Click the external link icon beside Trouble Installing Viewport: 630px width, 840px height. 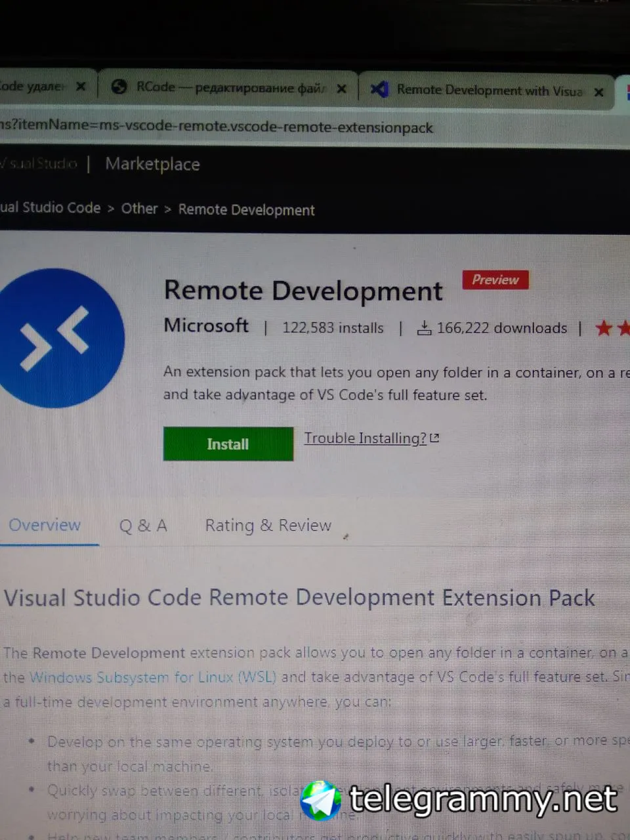click(x=434, y=438)
